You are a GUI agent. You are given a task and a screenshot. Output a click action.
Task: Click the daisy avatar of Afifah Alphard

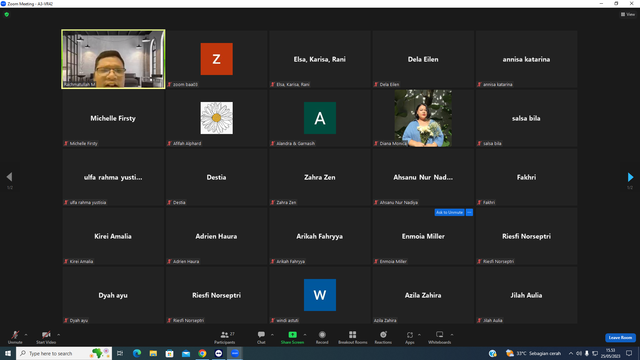[x=216, y=118]
